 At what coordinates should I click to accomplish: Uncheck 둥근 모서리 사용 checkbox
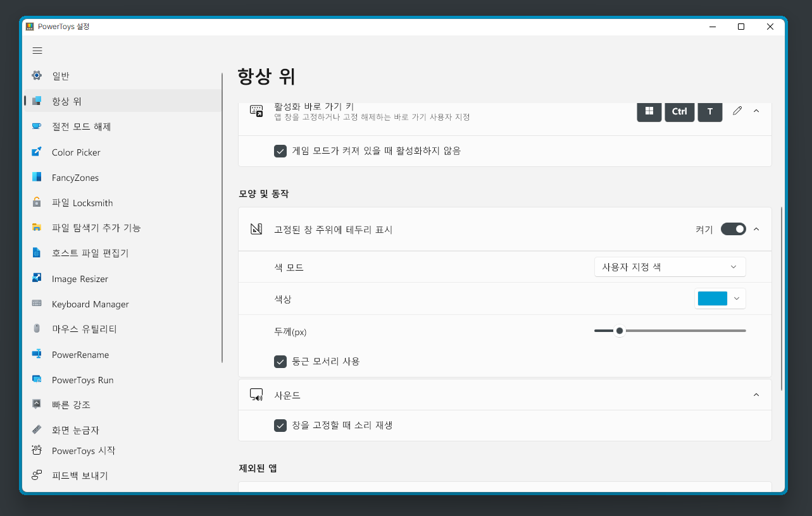[x=280, y=362]
